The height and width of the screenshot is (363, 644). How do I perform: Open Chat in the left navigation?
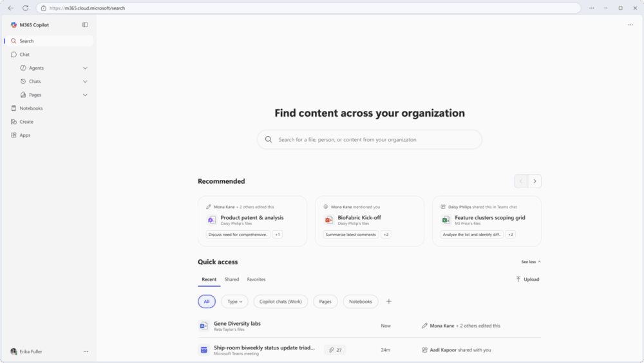coord(49,54)
